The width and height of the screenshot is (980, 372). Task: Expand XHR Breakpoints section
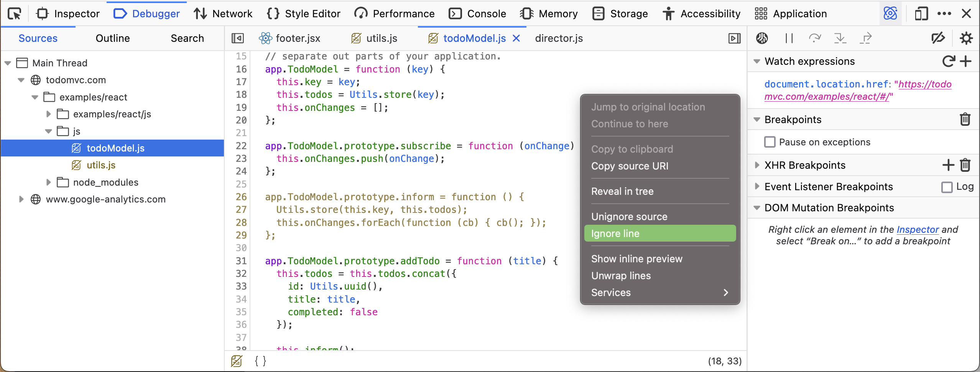pos(757,165)
